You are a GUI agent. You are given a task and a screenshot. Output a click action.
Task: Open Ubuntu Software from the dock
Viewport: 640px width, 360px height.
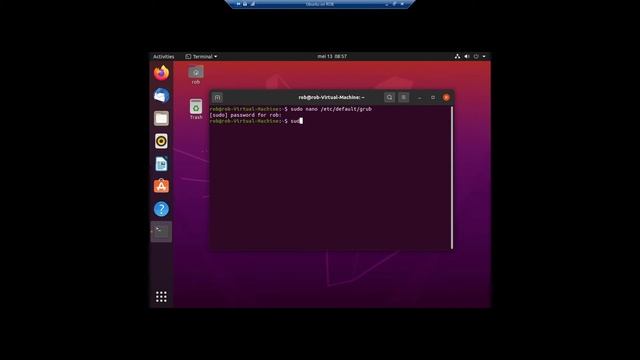tap(161, 186)
